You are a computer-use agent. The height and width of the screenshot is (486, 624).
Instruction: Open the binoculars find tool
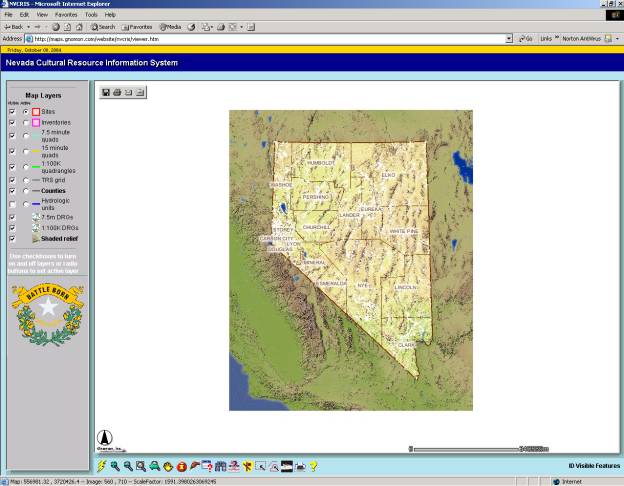tap(221, 465)
